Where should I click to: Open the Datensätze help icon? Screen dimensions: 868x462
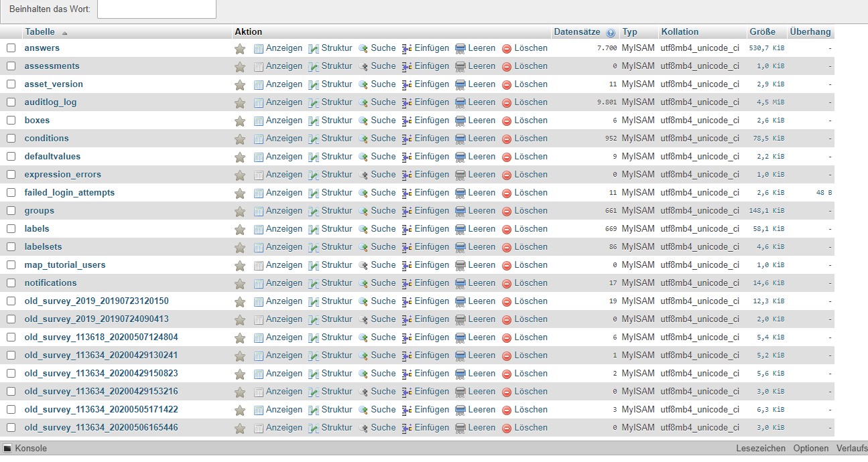point(610,32)
